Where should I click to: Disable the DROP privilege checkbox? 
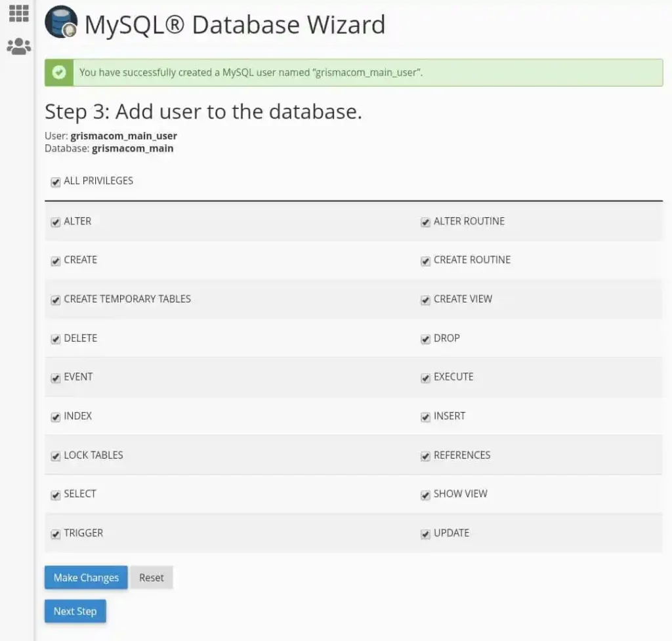pyautogui.click(x=425, y=339)
